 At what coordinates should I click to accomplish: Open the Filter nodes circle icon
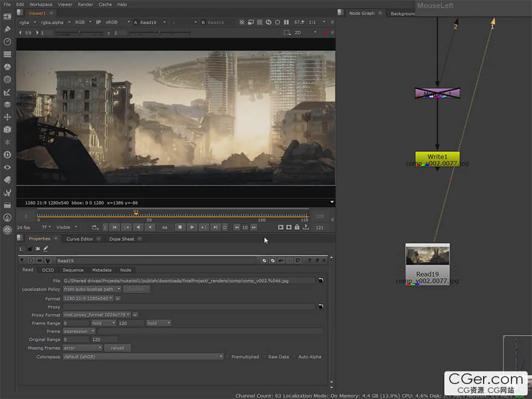pyautogui.click(x=7, y=79)
